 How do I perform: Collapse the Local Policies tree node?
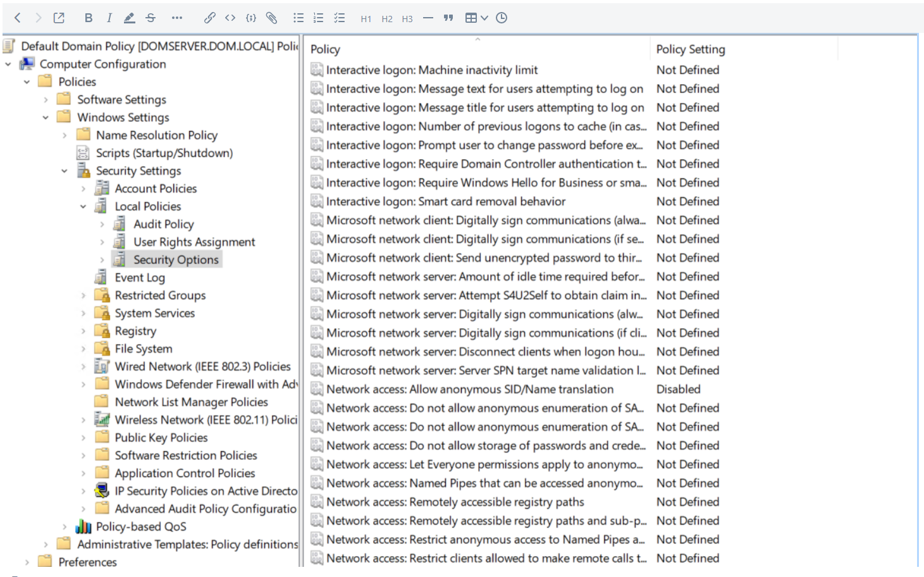tap(83, 206)
